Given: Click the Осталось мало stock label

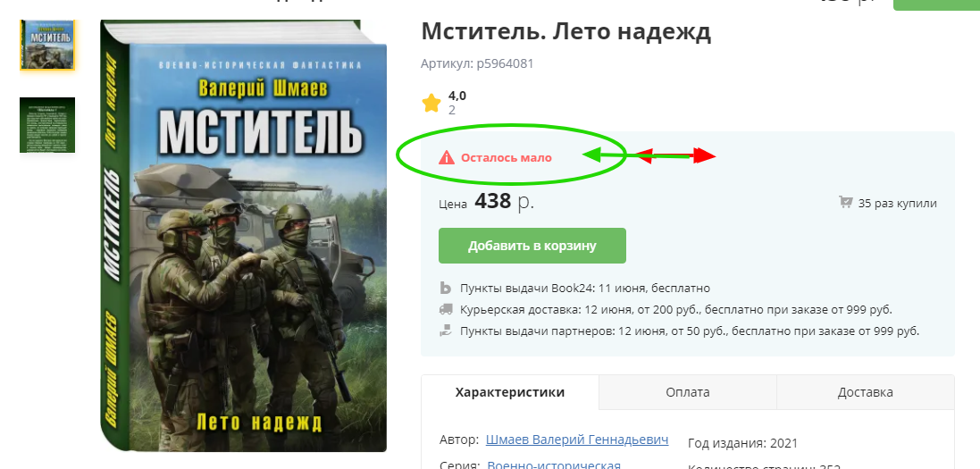Looking at the screenshot, I should pos(507,157).
